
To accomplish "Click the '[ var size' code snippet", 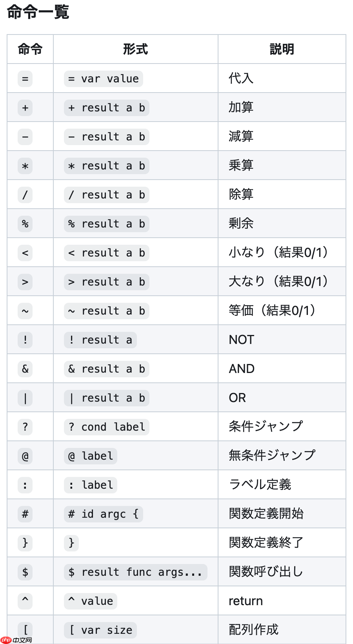I will pos(100,630).
